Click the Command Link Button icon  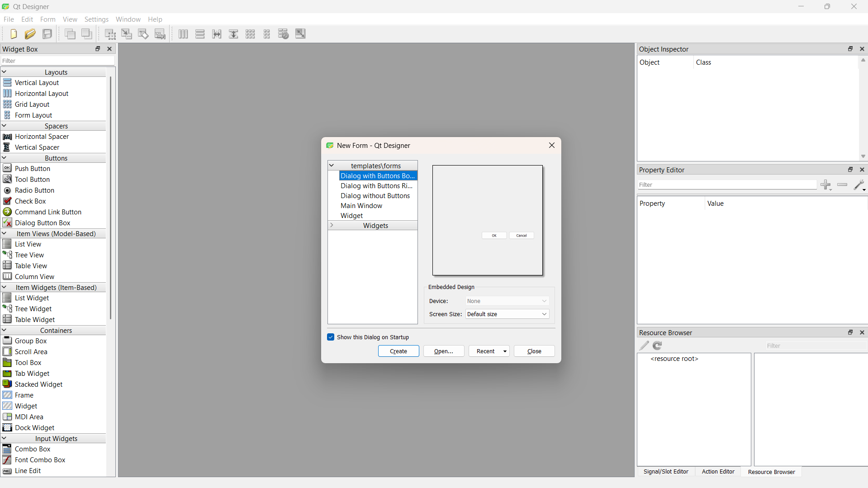[7, 212]
